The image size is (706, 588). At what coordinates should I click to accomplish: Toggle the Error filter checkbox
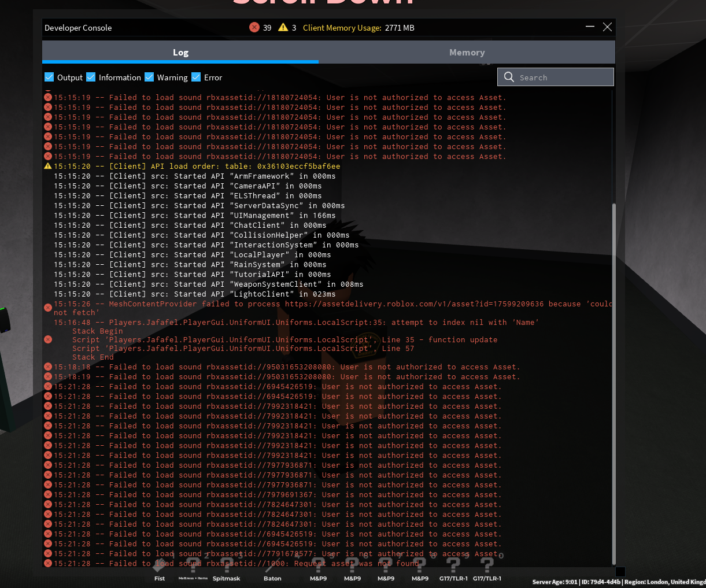click(196, 77)
